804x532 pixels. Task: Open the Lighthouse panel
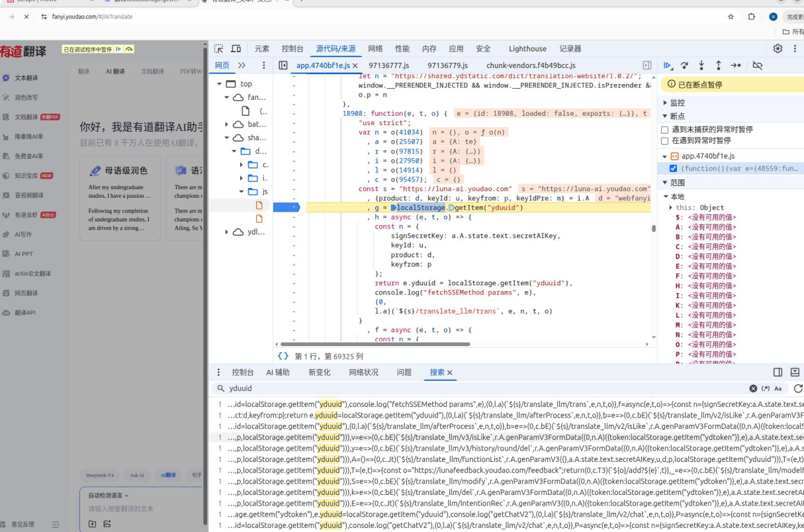tap(527, 49)
